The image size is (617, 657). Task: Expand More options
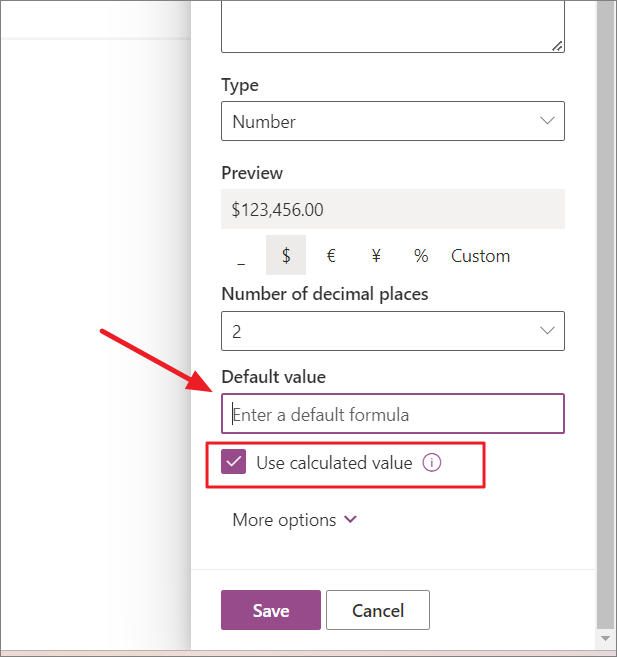(294, 520)
